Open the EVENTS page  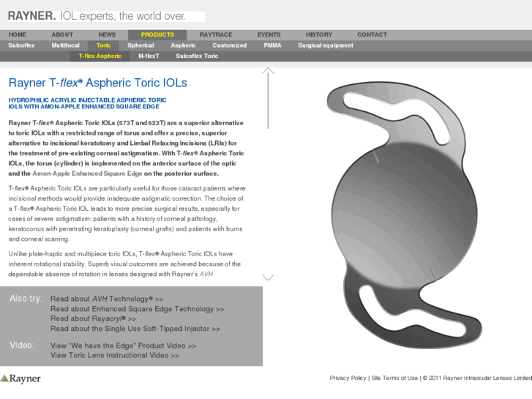click(269, 34)
